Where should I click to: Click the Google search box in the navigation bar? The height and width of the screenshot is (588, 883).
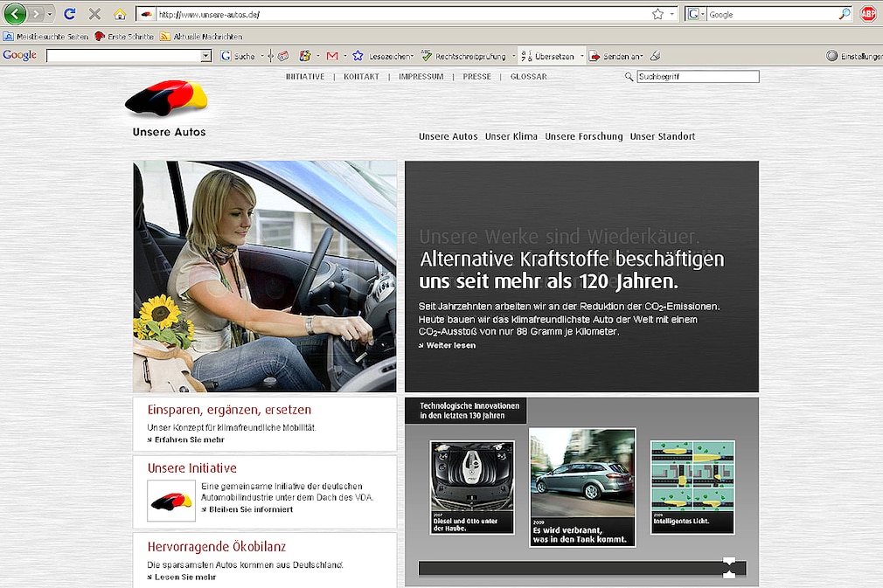pyautogui.click(x=772, y=15)
